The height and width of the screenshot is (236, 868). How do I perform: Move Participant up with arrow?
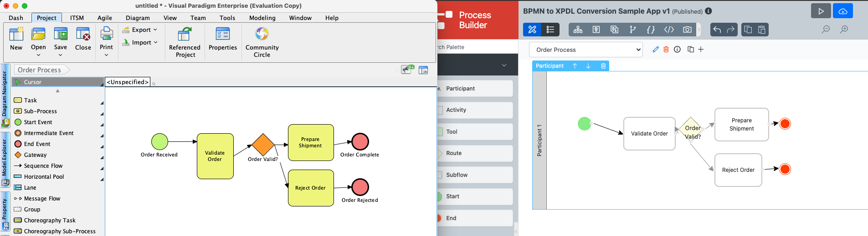575,66
